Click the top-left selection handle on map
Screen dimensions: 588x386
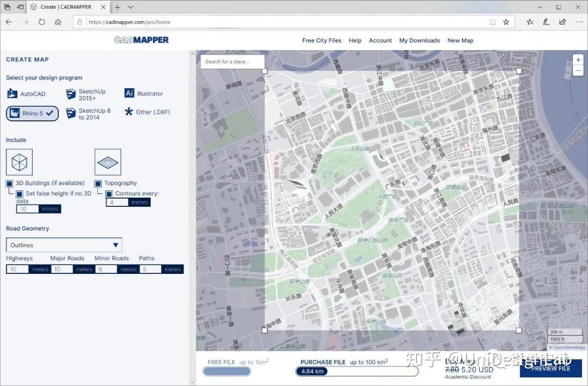(265, 71)
